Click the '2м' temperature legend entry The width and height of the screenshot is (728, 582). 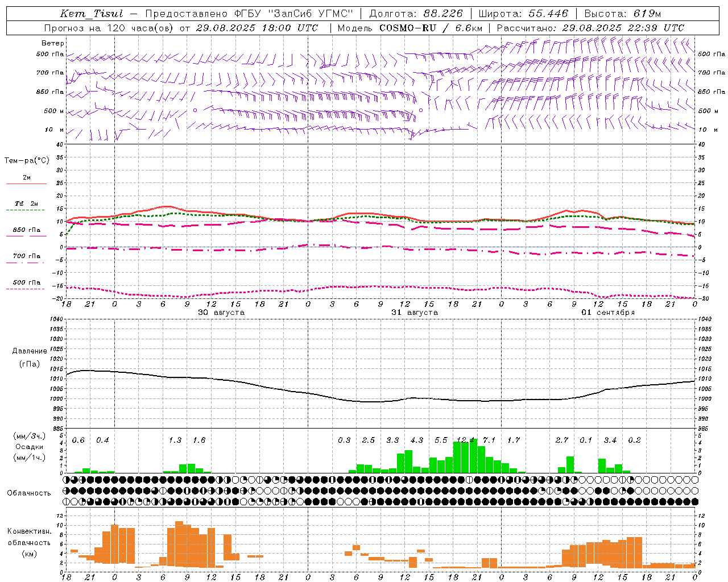[27, 178]
